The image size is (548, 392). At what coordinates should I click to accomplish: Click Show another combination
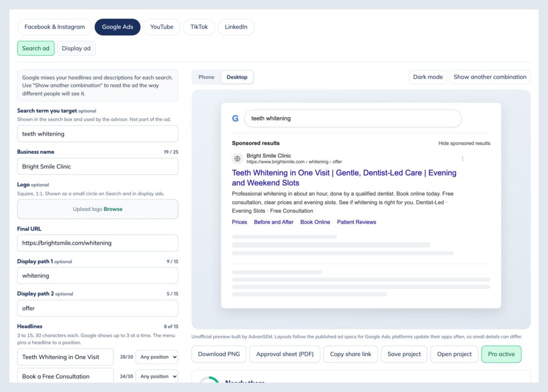pyautogui.click(x=490, y=77)
